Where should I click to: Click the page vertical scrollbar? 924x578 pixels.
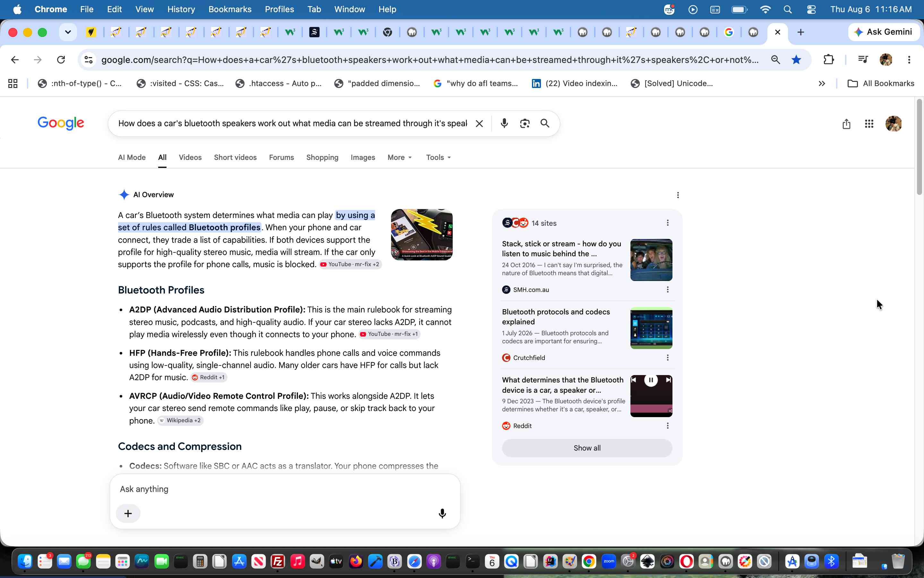point(919,147)
